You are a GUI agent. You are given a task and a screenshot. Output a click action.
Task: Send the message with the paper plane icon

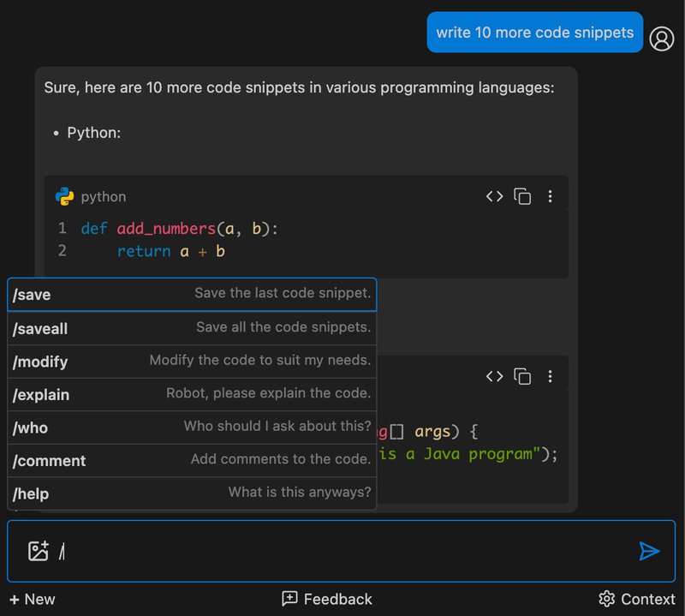649,552
